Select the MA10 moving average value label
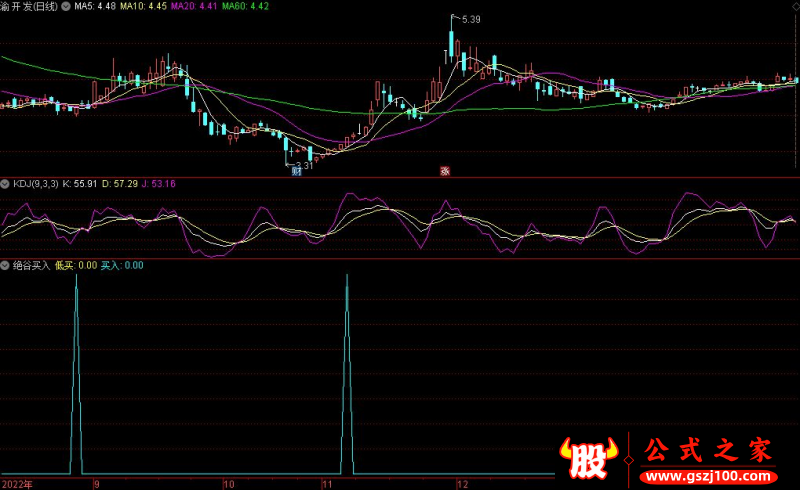 [x=144, y=6]
